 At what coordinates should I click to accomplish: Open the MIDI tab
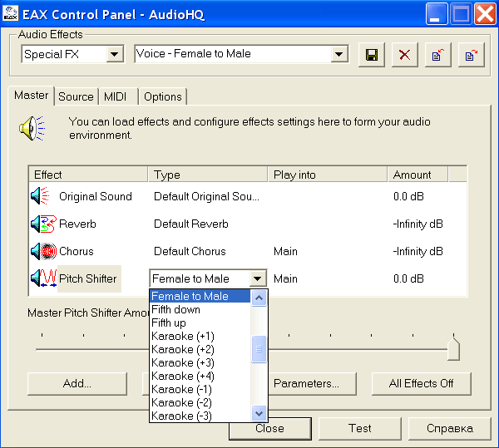click(x=116, y=96)
